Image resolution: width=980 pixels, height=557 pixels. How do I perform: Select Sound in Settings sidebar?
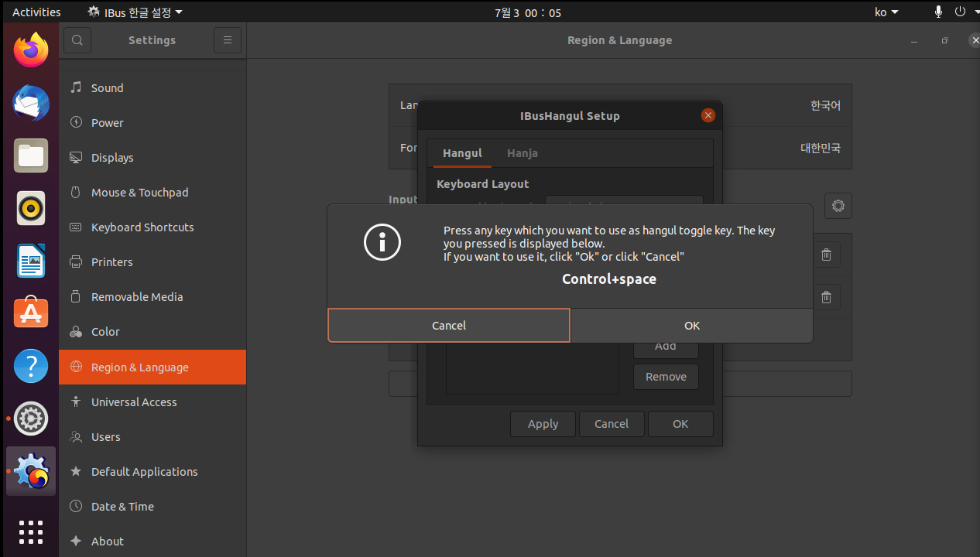click(152, 87)
